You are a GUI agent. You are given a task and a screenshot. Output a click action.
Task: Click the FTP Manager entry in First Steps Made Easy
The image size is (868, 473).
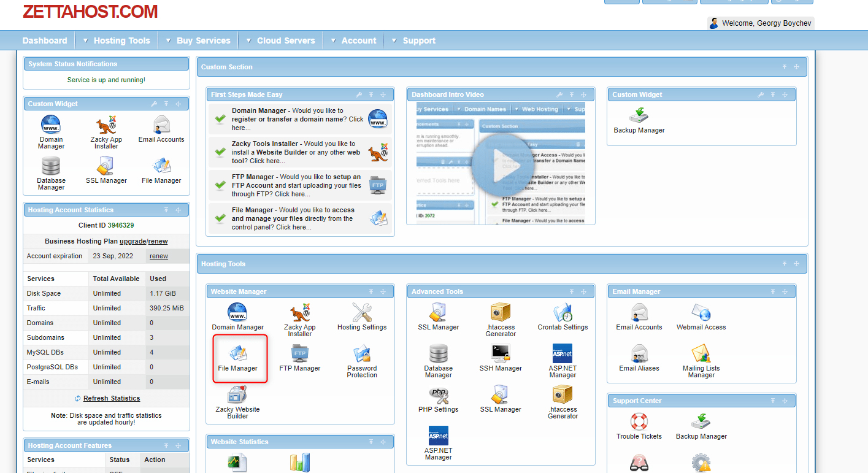300,185
